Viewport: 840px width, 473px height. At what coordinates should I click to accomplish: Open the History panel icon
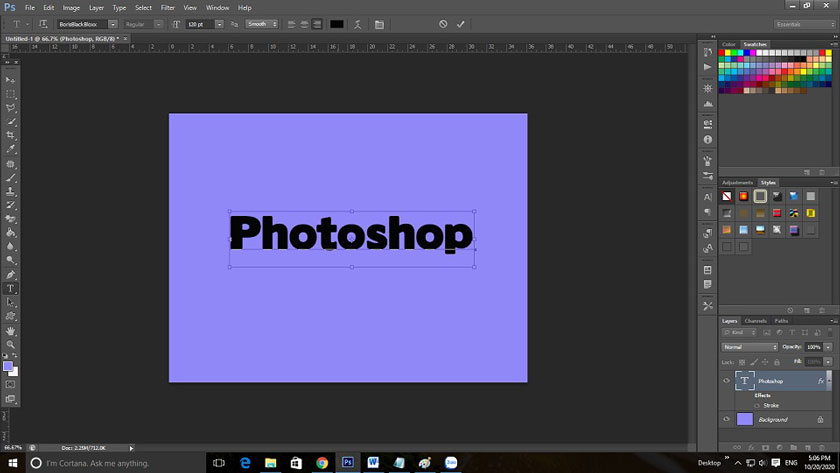pyautogui.click(x=708, y=52)
